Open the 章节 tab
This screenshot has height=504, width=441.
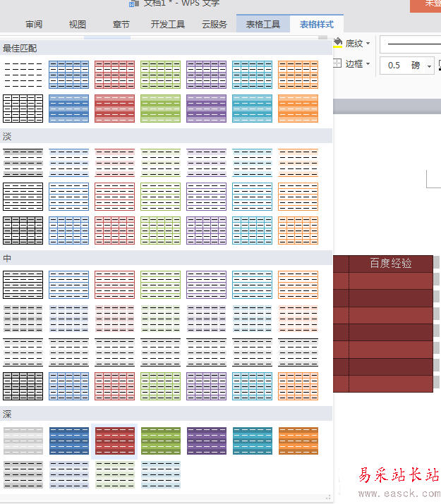[121, 25]
